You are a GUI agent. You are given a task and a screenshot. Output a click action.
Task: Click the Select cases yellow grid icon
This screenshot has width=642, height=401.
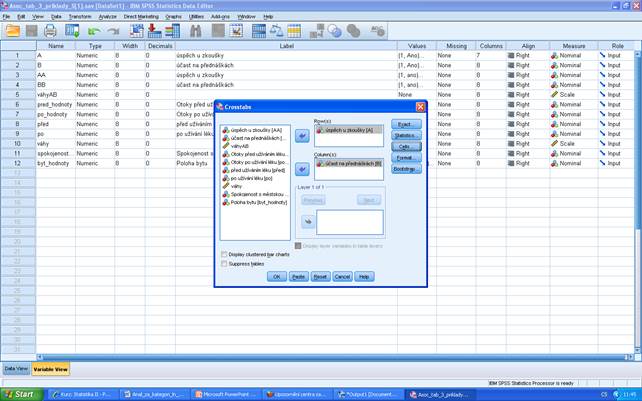294,31
